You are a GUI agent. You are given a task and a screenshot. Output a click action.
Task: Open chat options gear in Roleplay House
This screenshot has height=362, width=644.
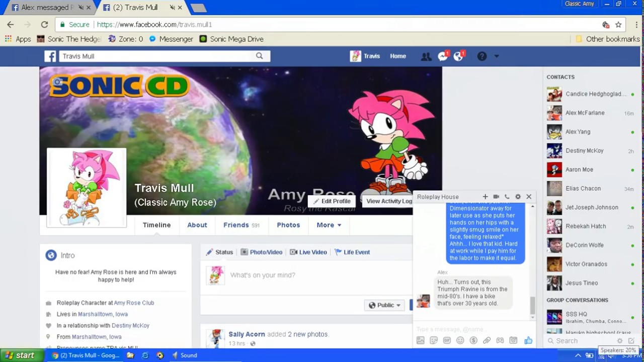coord(518,197)
